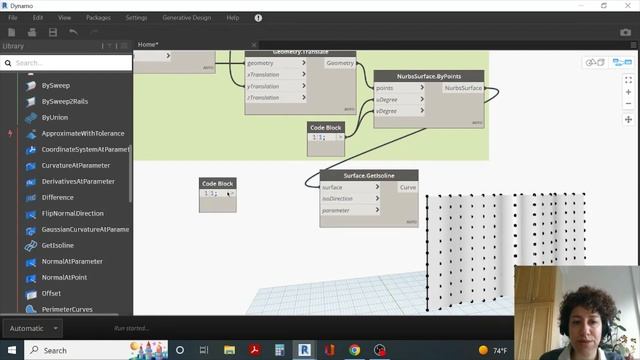This screenshot has height=360, width=640.
Task: Select the Surface.GetIsoline node title
Action: pyautogui.click(x=369, y=176)
